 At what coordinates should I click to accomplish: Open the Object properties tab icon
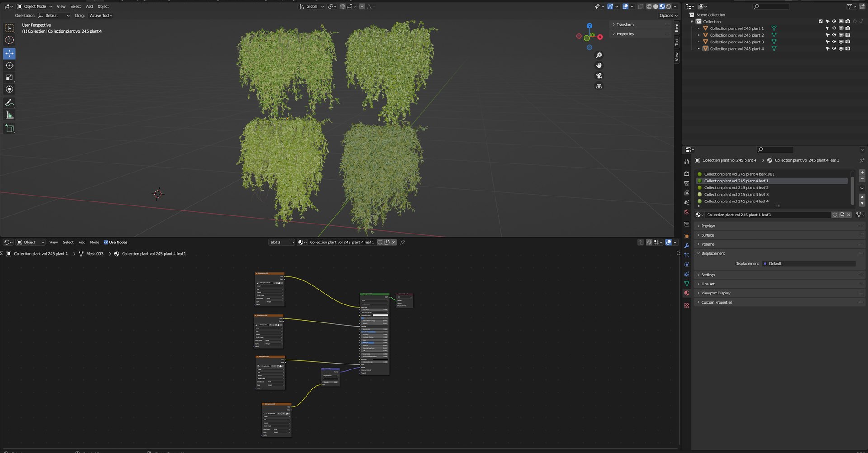pos(687,236)
